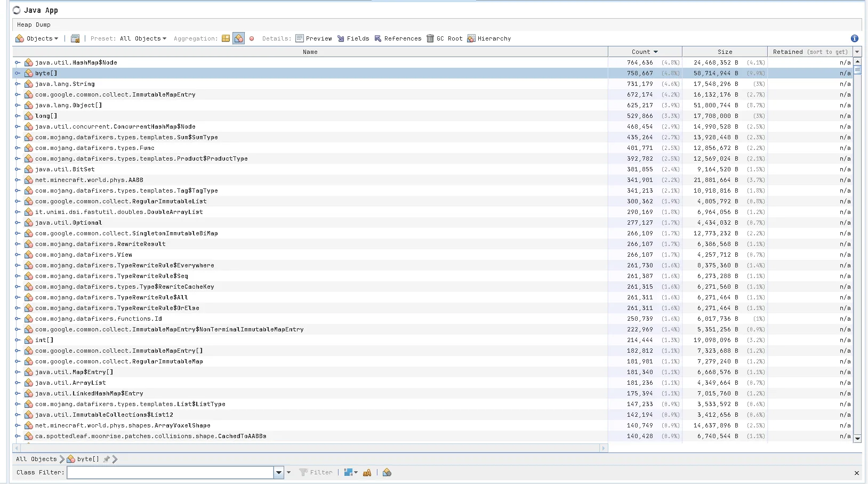
Task: Toggle the References details view
Action: point(398,38)
